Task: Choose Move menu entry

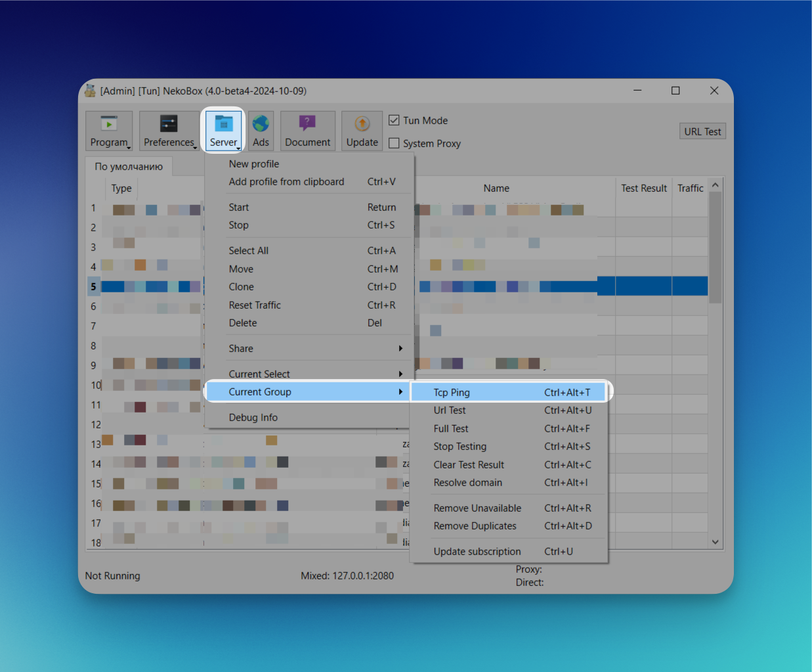Action: pyautogui.click(x=309, y=269)
